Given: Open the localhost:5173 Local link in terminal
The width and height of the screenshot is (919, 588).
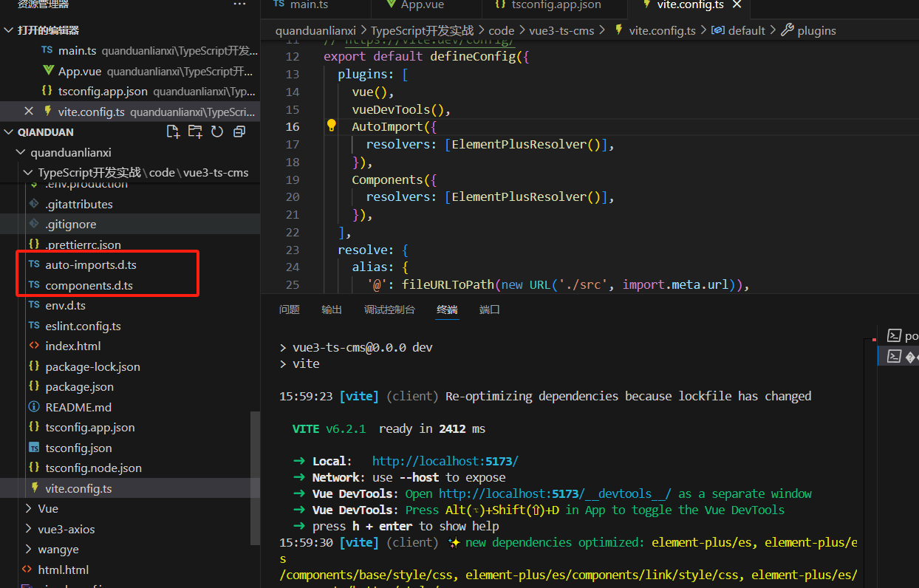Looking at the screenshot, I should pos(445,461).
